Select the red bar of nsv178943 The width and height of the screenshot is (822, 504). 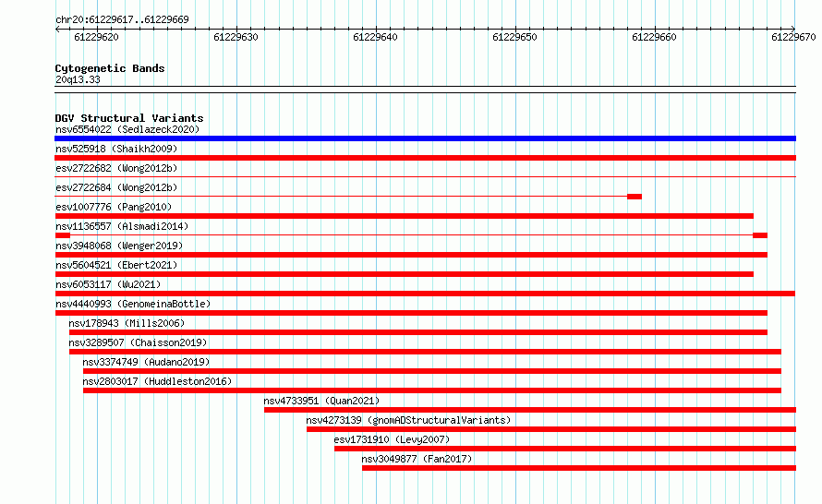(418, 332)
